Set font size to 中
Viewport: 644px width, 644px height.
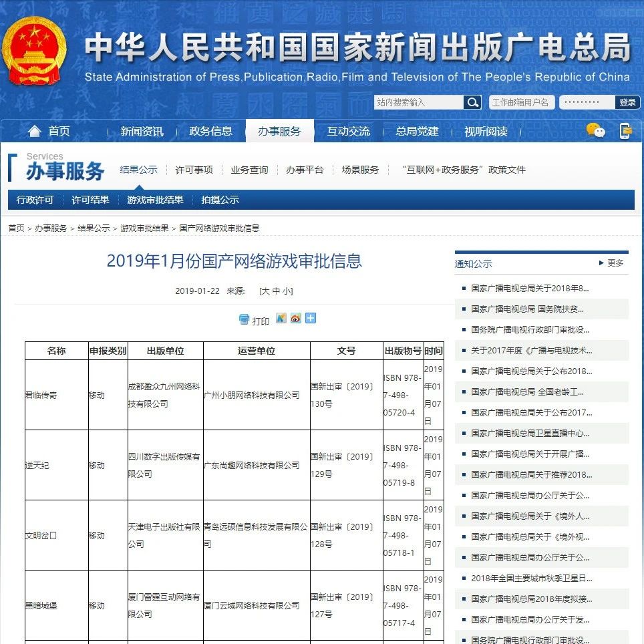[x=276, y=291]
